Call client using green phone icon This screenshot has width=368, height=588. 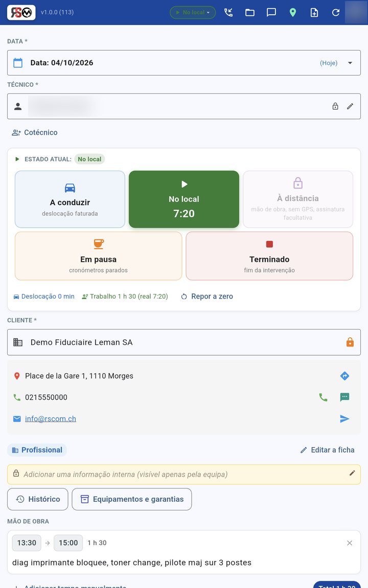tap(323, 397)
